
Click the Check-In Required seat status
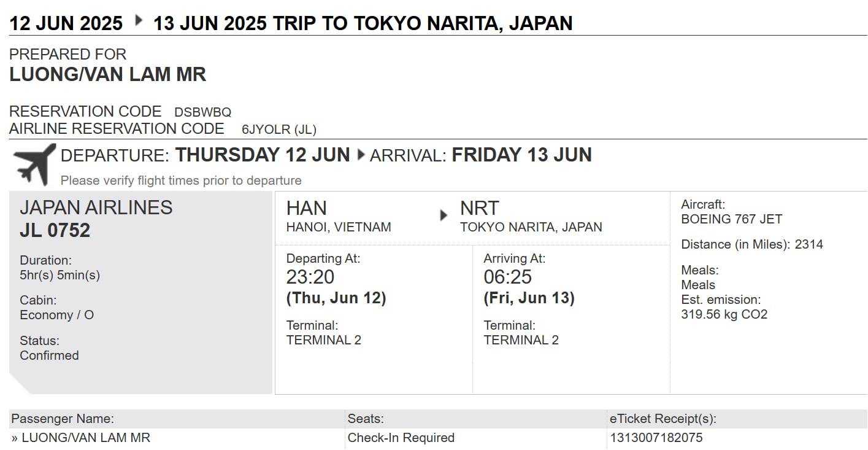(x=401, y=438)
